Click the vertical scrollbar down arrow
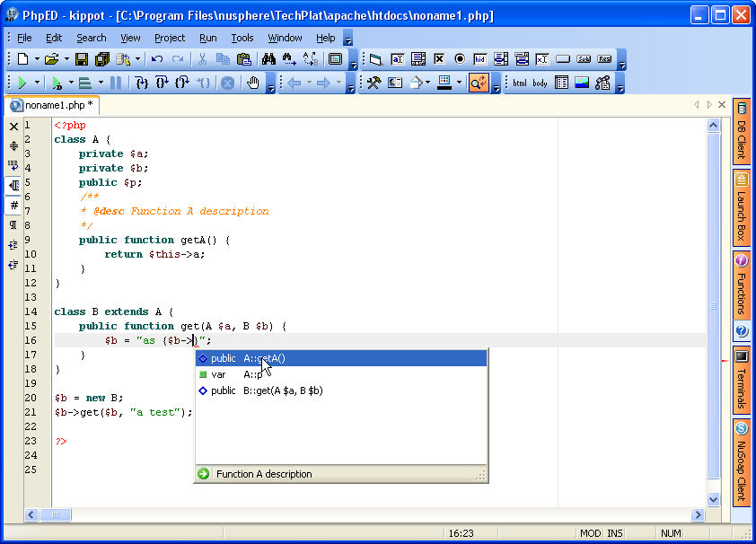 [x=713, y=499]
